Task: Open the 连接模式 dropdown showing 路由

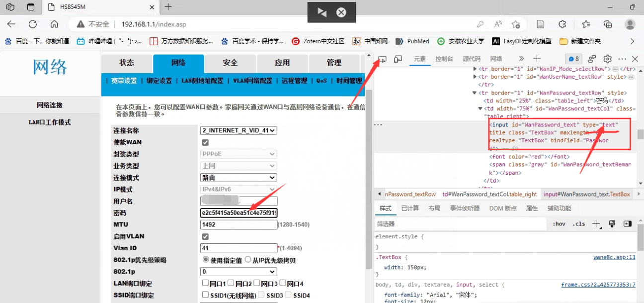Action: [x=239, y=178]
